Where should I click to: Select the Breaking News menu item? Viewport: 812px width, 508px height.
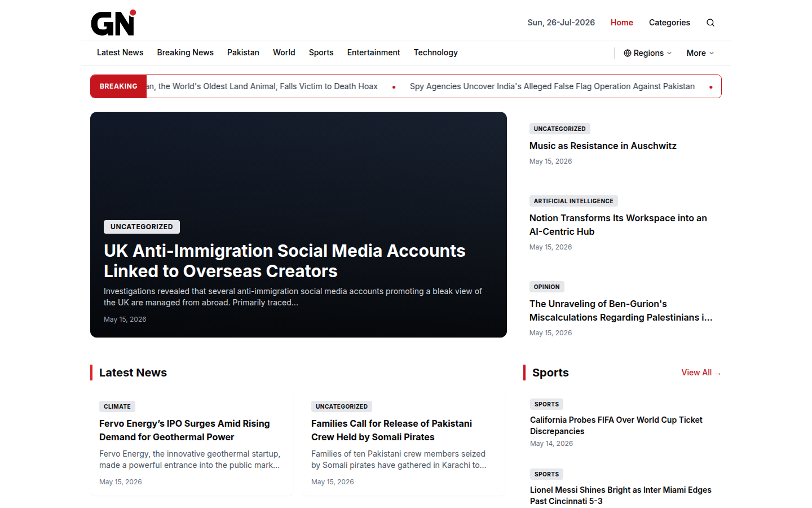185,52
